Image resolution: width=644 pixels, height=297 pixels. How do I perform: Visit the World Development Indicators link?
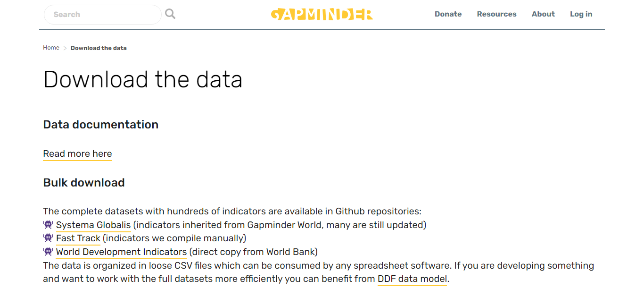click(121, 252)
